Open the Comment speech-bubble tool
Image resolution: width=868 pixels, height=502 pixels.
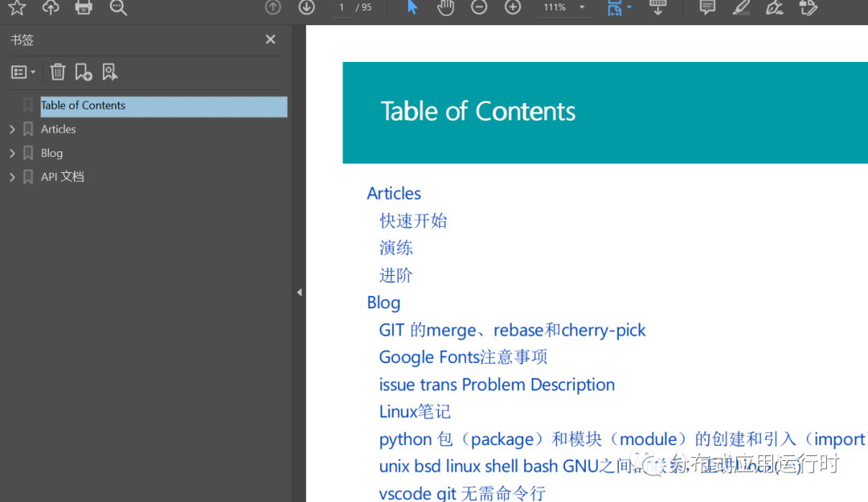coord(706,7)
